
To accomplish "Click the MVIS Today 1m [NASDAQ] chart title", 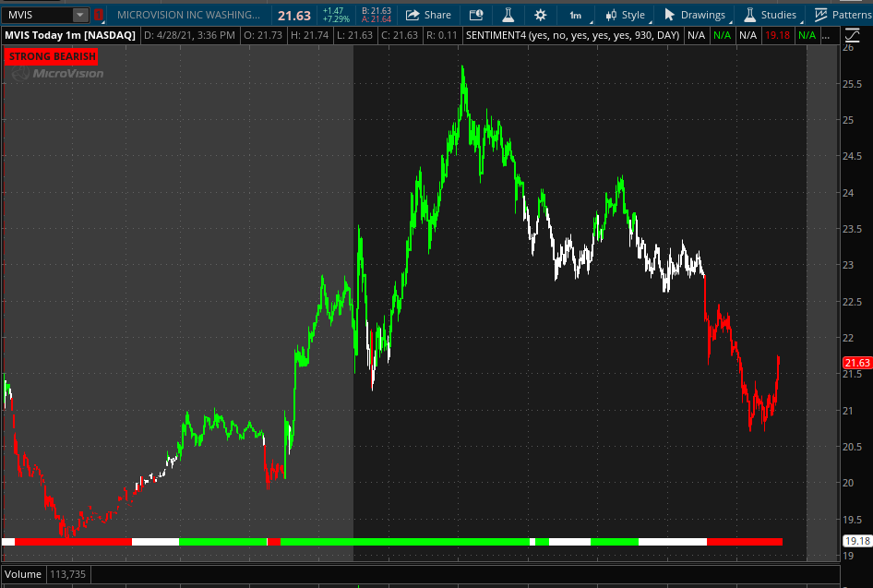I will 70,35.
